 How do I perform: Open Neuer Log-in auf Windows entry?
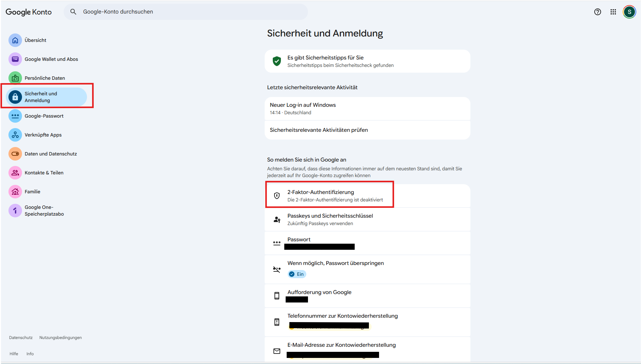[368, 108]
